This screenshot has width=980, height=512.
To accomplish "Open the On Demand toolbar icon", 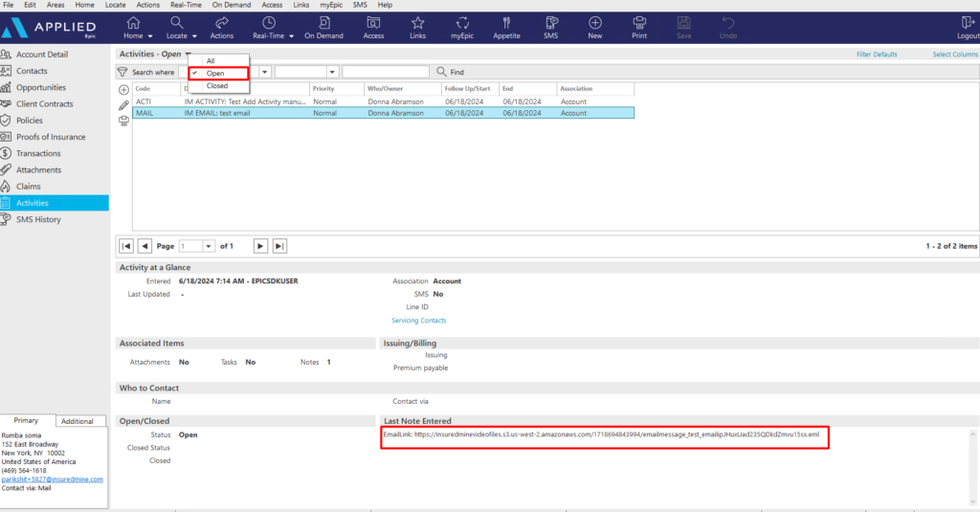I will (x=323, y=23).
